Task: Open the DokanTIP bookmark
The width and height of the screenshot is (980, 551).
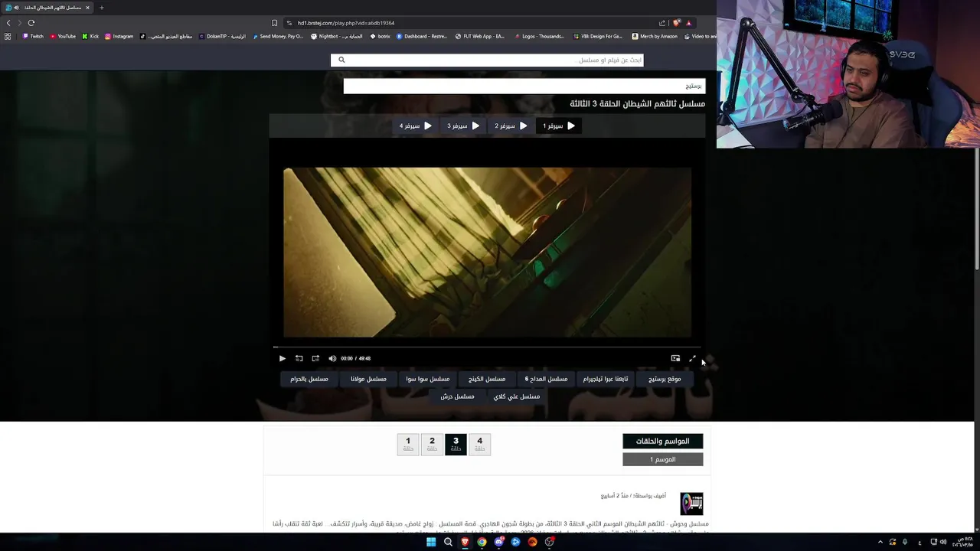Action: click(222, 36)
